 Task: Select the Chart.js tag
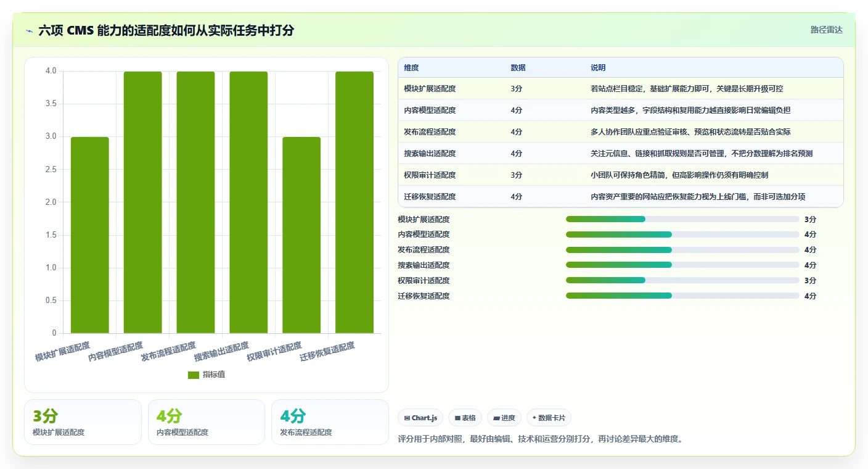tap(420, 418)
